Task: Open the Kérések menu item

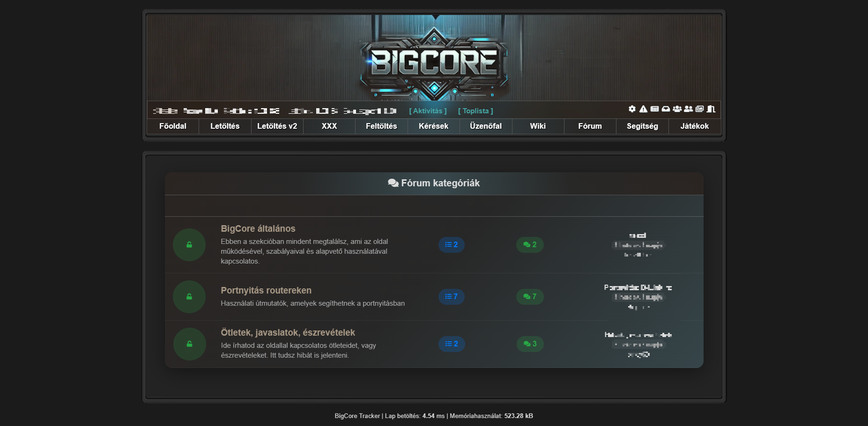Action: (434, 126)
